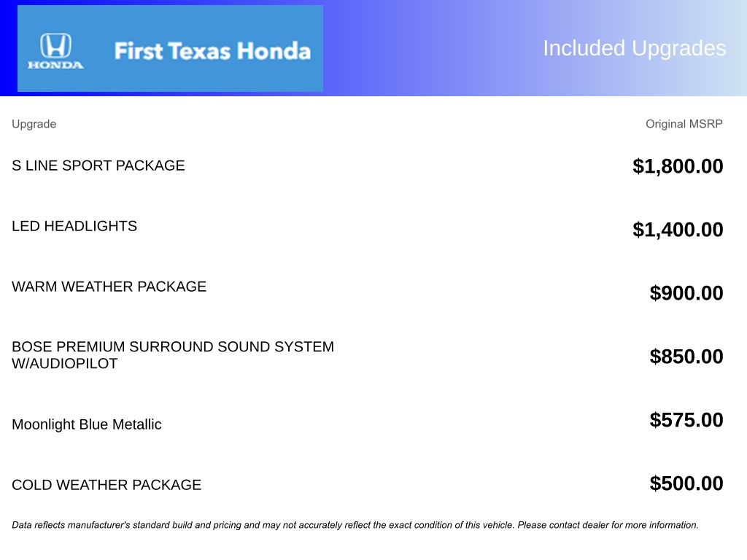Click the Honda H emblem logo
747x560 pixels.
coord(55,45)
